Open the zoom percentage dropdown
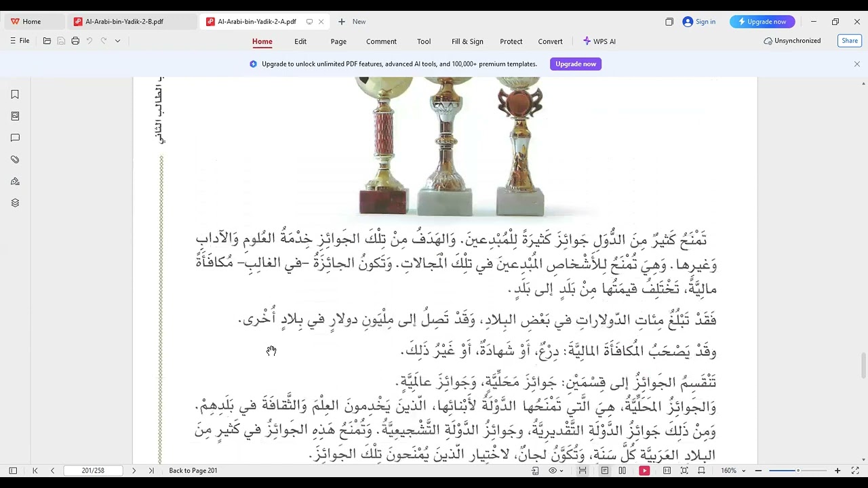 [744, 471]
